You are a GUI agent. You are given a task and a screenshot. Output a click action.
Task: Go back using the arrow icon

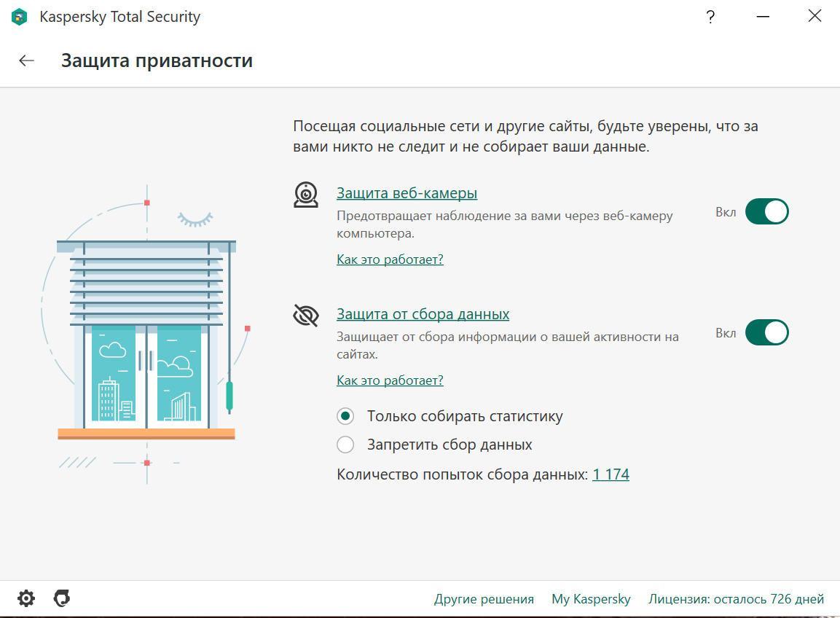[x=26, y=60]
